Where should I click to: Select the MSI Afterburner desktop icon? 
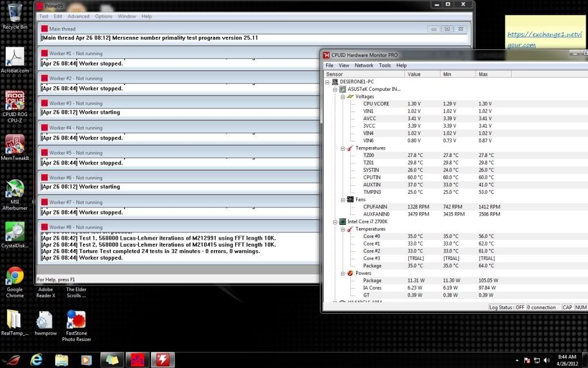click(15, 194)
